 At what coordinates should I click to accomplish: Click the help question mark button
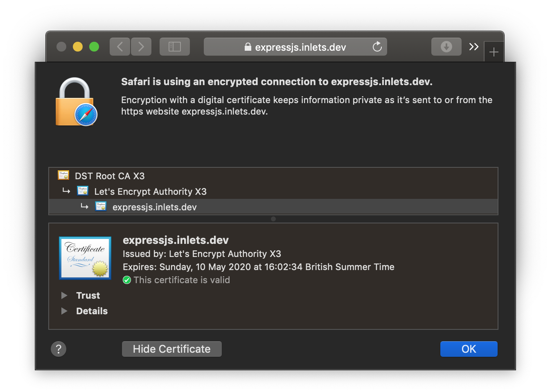(59, 349)
